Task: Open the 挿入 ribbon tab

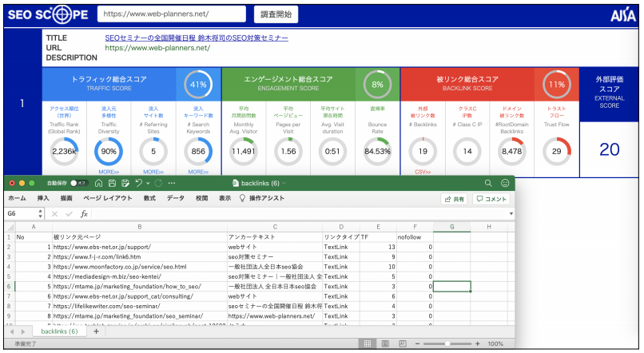Action: tap(43, 198)
